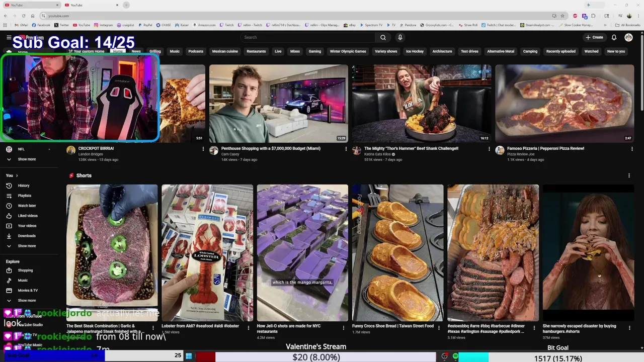
Task: Open the Pandora bookmark
Action: [408, 25]
